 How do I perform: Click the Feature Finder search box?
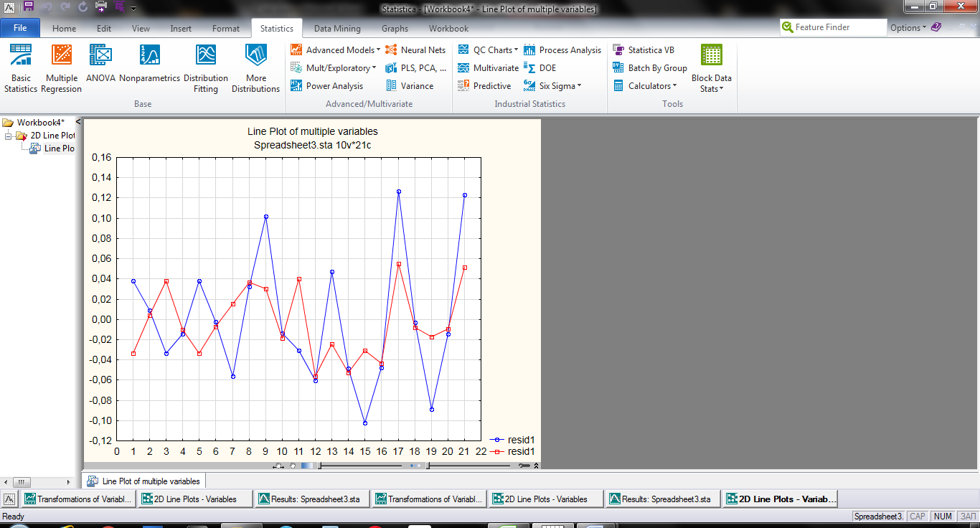pyautogui.click(x=834, y=27)
